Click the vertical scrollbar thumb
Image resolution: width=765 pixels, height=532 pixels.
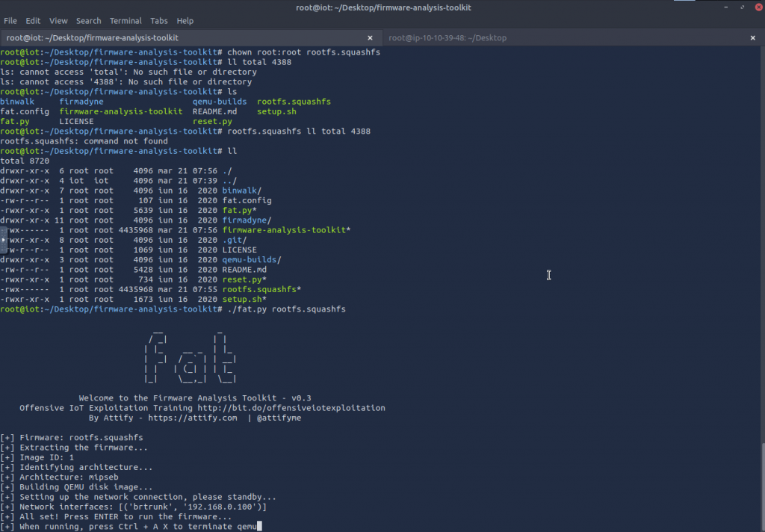tap(763, 486)
